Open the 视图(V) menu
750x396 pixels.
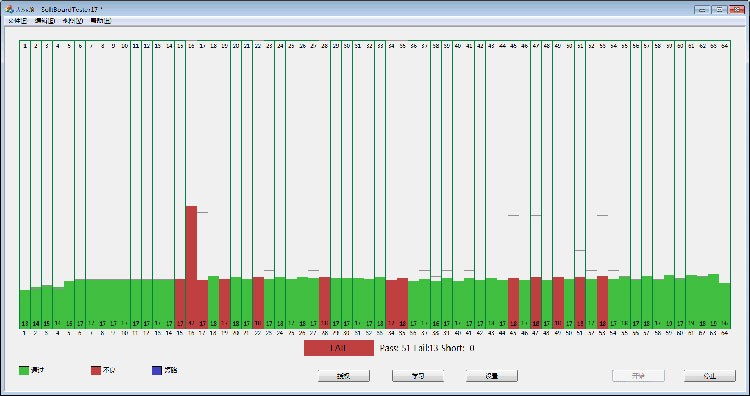[x=73, y=21]
